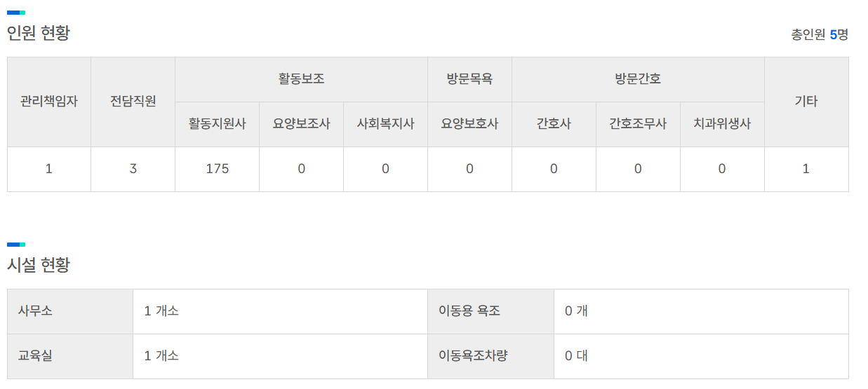Click the 사회복지사 sub-header cell
Viewport: 868px width, 389px height.
(385, 124)
